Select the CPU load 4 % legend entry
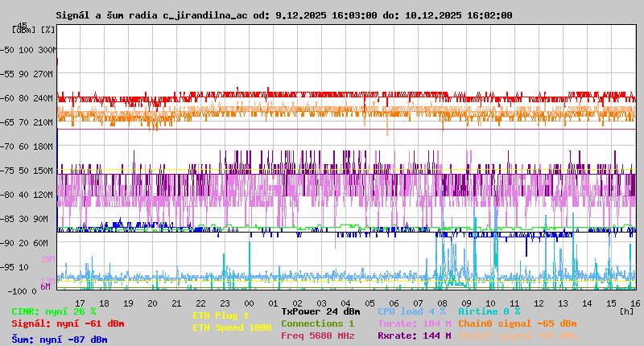 pos(411,311)
